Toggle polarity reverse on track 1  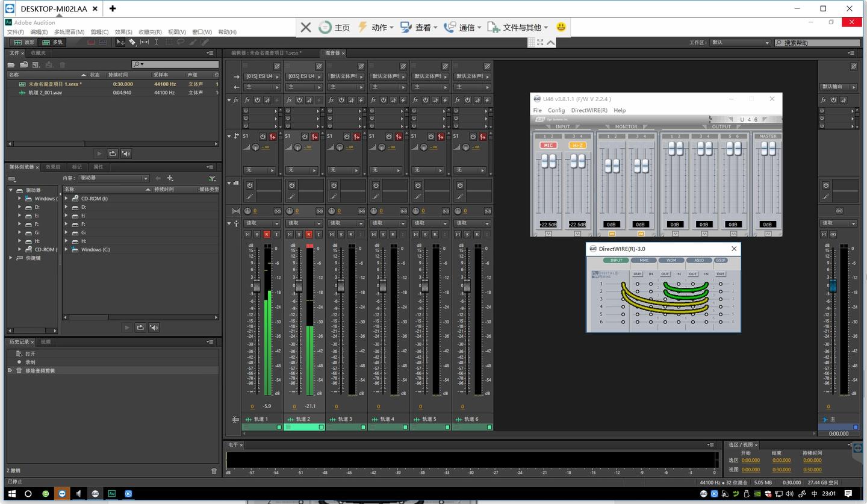pos(277,66)
